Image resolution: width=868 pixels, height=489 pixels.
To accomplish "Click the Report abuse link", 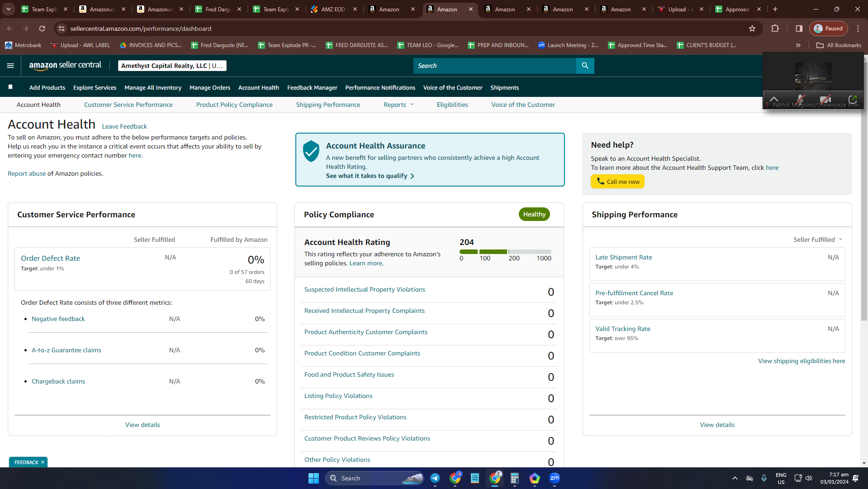I will (27, 173).
